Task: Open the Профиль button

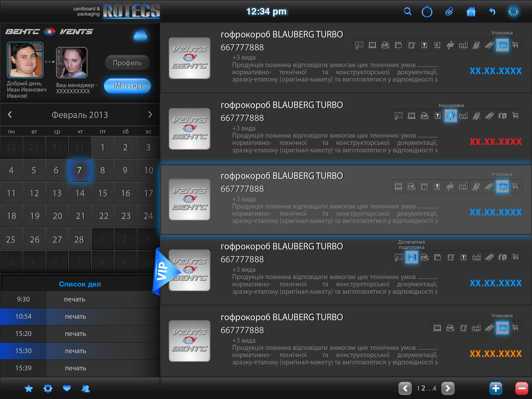Action: coord(127,63)
